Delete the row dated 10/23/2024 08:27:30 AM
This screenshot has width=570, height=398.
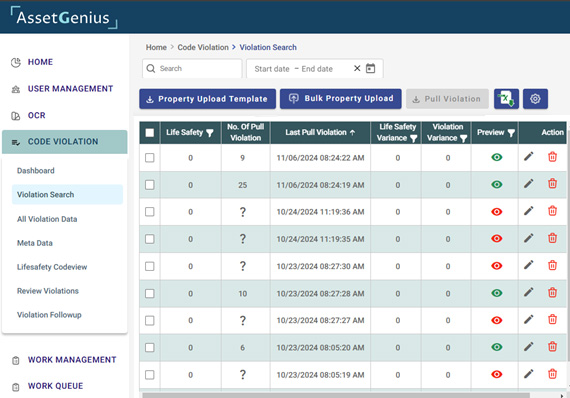click(552, 265)
